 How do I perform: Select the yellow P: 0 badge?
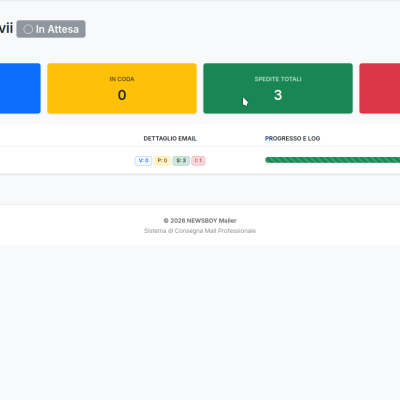point(162,161)
